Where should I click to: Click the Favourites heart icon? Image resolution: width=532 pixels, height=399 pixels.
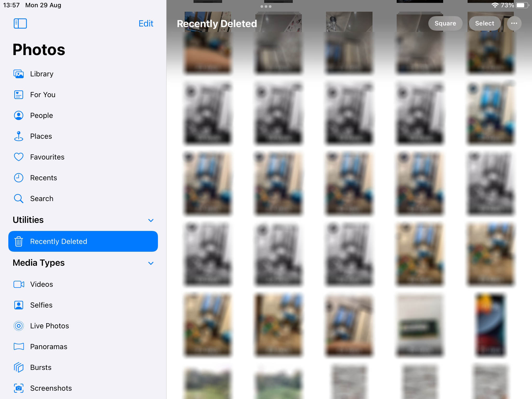point(18,157)
